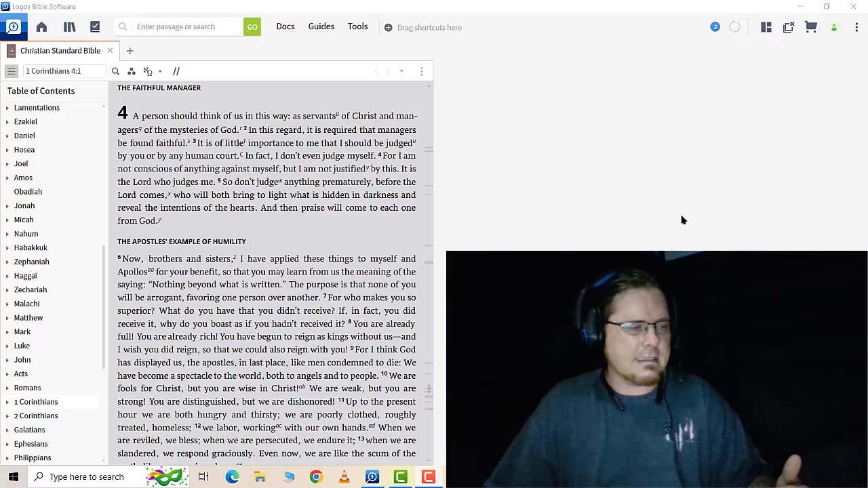Open the shopping cart store icon

tap(811, 27)
